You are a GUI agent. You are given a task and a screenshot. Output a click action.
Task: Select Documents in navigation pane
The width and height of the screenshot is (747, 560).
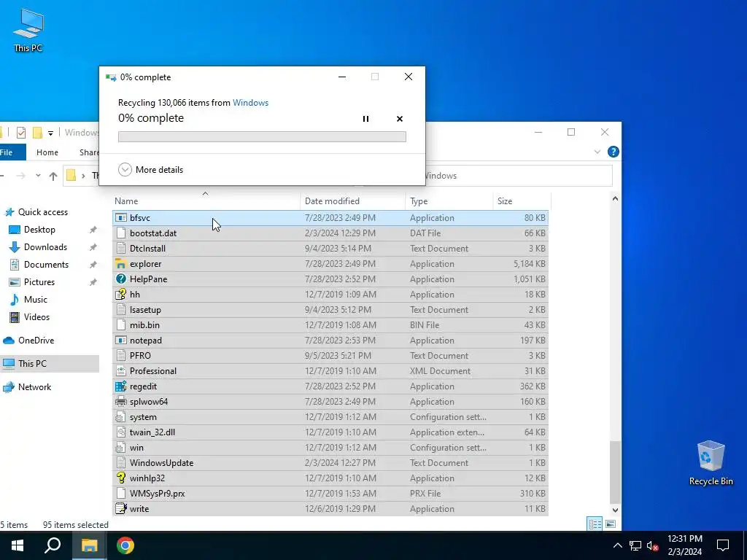pyautogui.click(x=46, y=265)
